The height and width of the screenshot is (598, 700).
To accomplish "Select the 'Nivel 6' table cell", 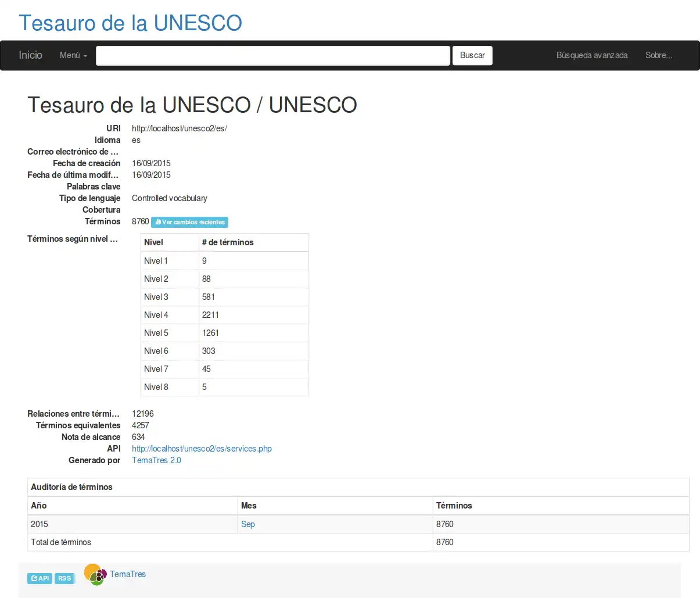I will pos(170,351).
